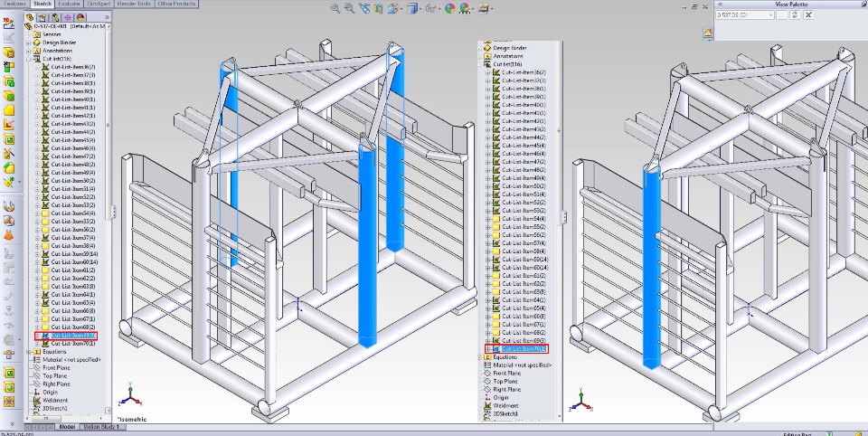
Task: Click the View Palette refresh button
Action: (x=796, y=15)
